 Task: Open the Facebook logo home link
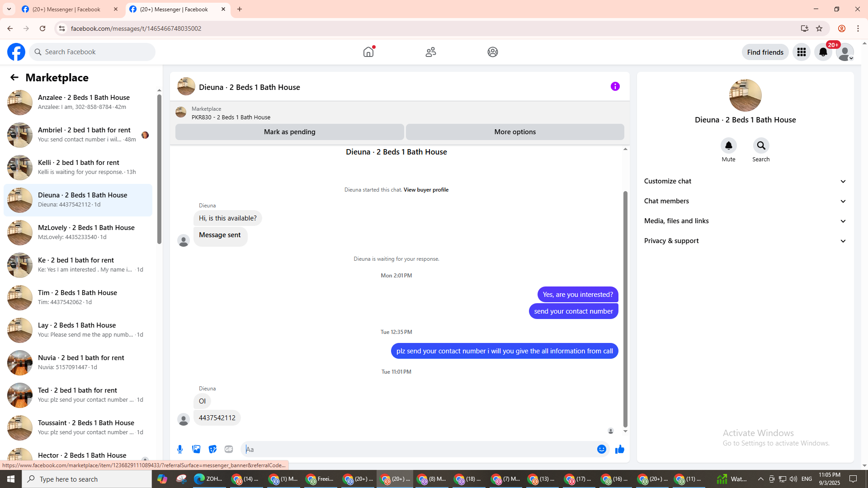click(16, 52)
